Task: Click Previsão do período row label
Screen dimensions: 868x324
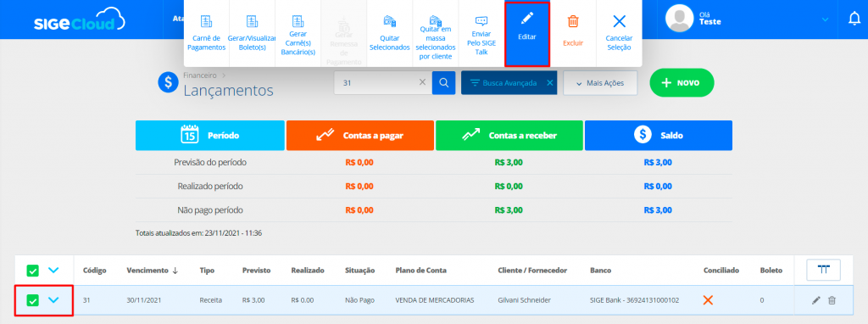Action: tap(210, 162)
